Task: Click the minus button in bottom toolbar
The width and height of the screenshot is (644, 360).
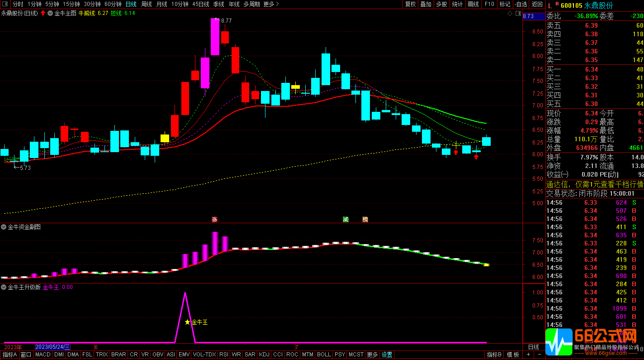Action: click(539, 355)
